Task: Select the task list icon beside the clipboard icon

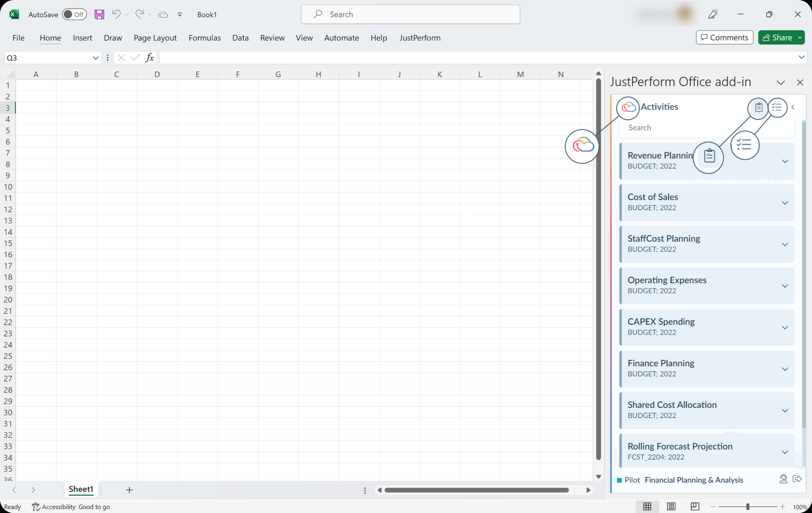Action: pyautogui.click(x=777, y=108)
